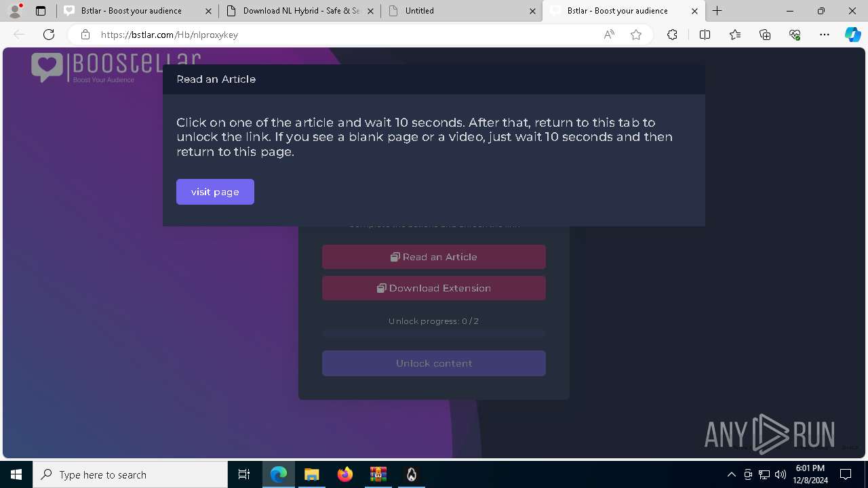868x488 pixels.
Task: Activate Read aloud icon in address bar
Action: coord(609,35)
